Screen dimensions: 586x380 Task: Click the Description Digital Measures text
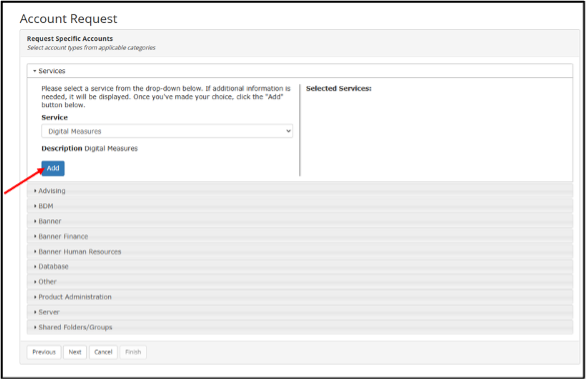90,148
